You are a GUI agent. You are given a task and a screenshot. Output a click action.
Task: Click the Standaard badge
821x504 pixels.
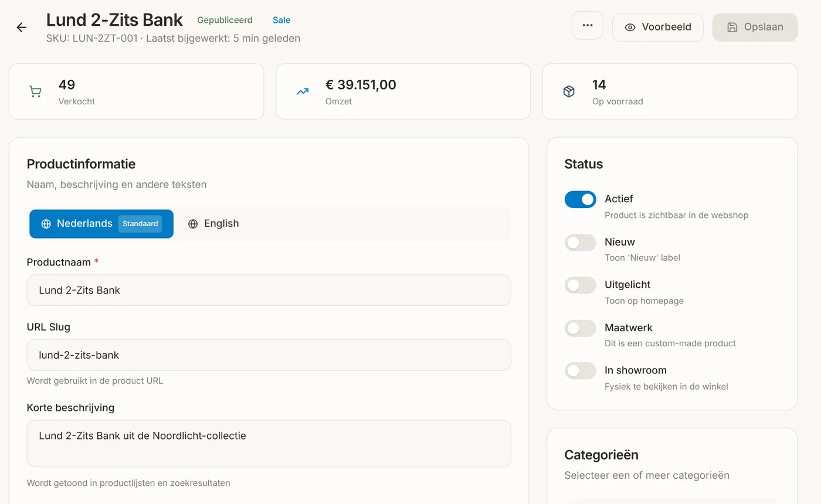coord(140,224)
